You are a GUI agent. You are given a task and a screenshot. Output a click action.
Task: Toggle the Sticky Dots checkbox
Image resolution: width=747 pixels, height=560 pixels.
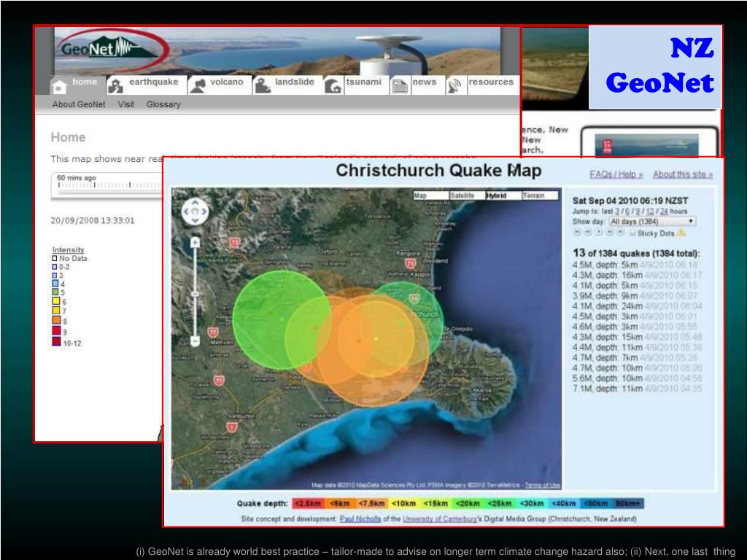(x=632, y=233)
